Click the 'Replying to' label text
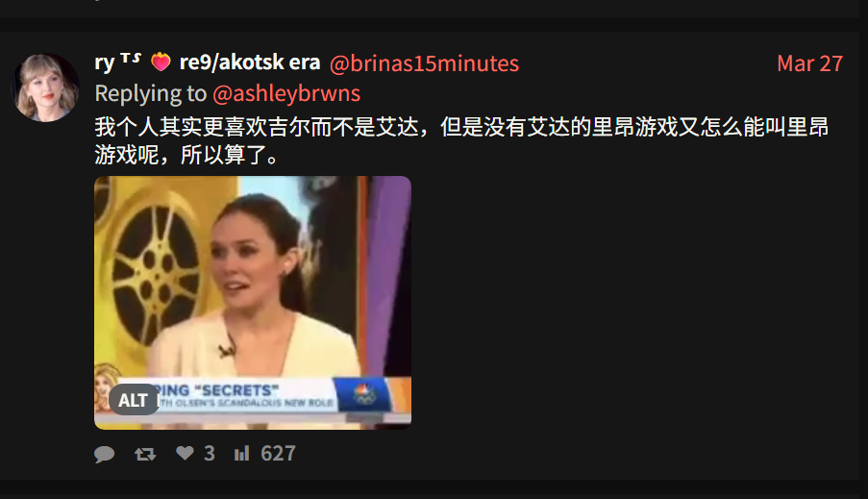This screenshot has width=868, height=499. (151, 93)
